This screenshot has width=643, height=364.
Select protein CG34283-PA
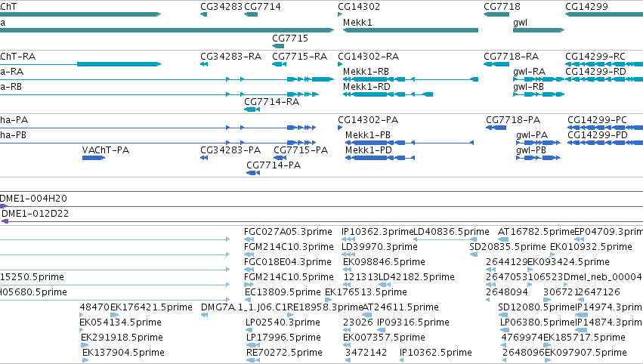(x=230, y=150)
